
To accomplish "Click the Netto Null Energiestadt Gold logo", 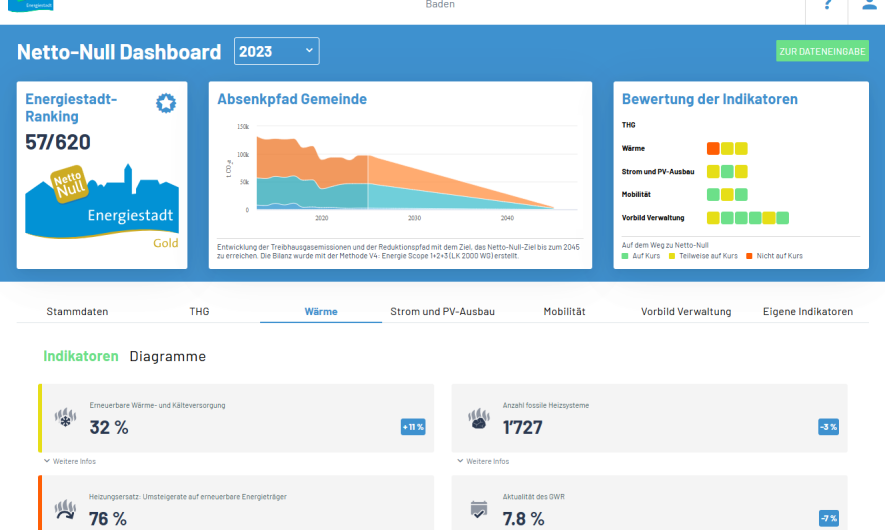I will 102,205.
